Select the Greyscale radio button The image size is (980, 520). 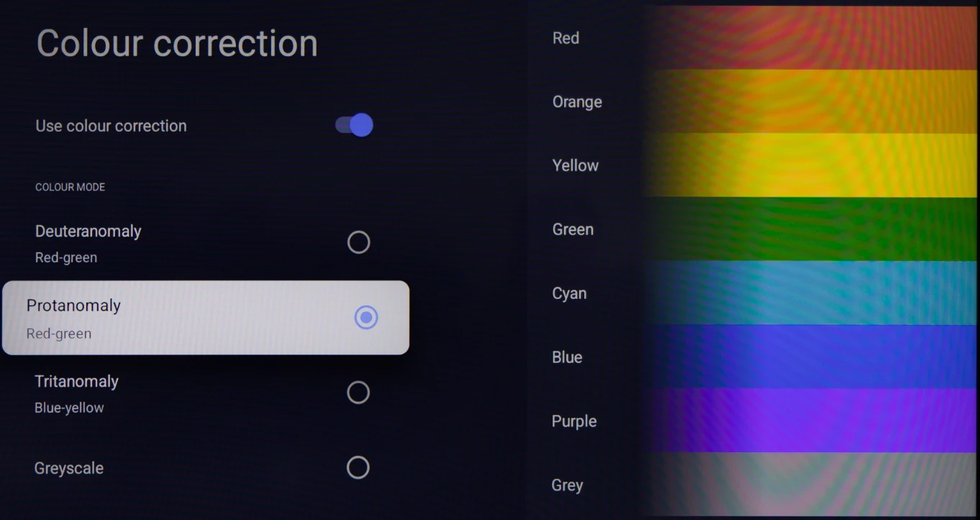click(x=358, y=467)
